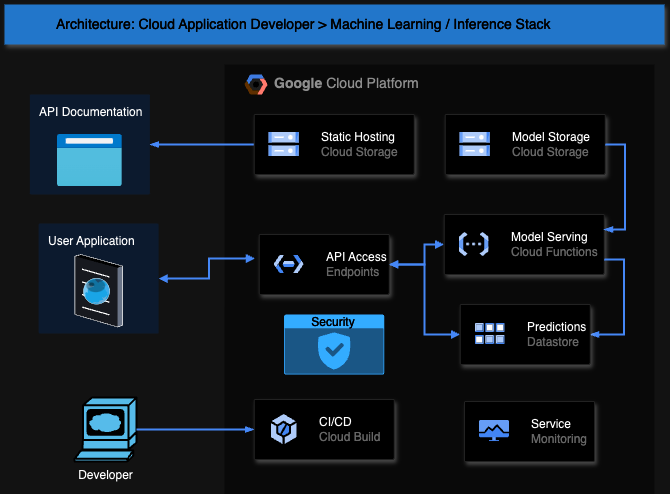670x494 pixels.
Task: Click the 'Endpoints' subtitle
Action: coord(353,272)
